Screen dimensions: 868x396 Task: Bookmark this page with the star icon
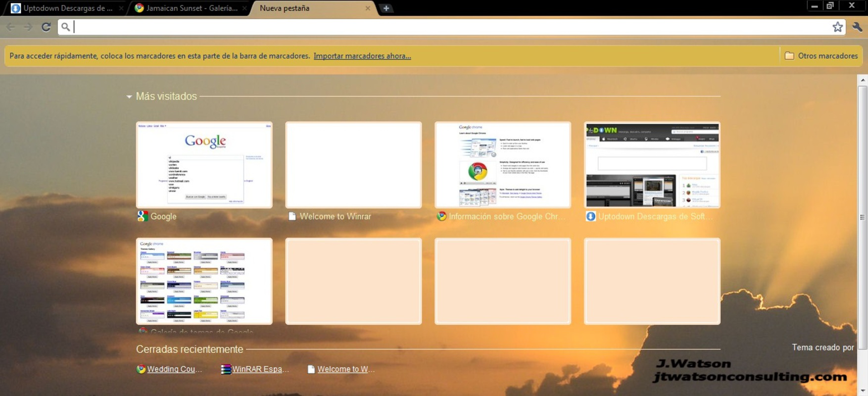click(x=837, y=27)
